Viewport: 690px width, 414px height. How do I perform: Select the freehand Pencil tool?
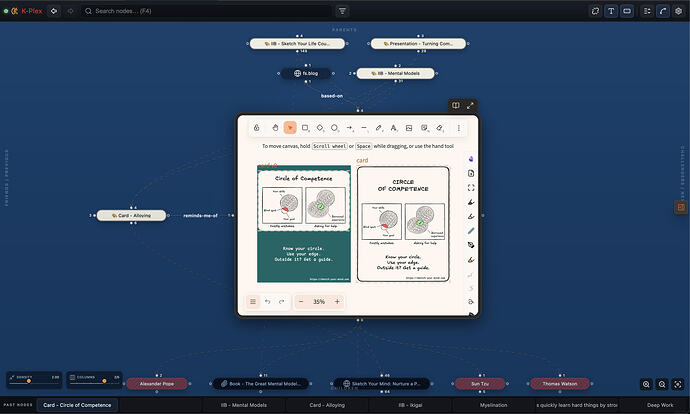(x=379, y=128)
